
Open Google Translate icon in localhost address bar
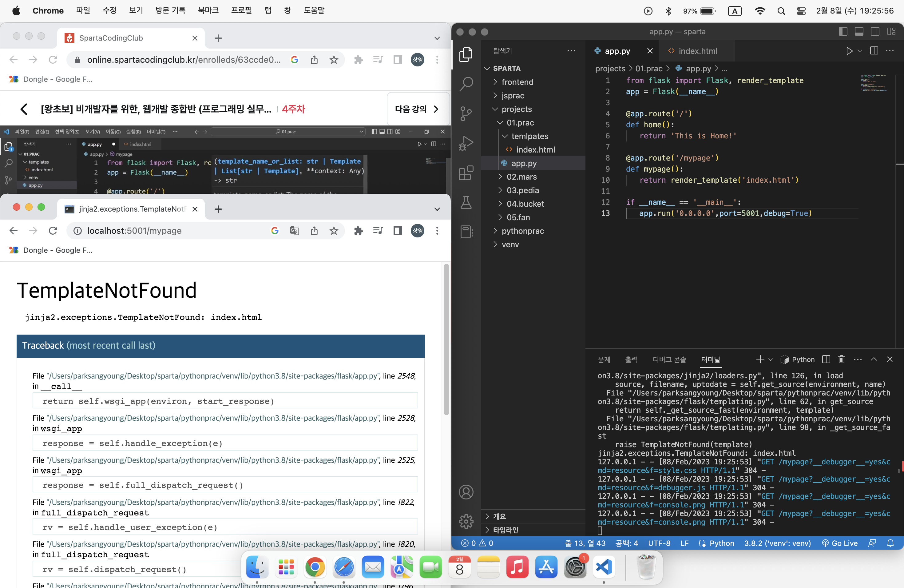pyautogui.click(x=294, y=231)
